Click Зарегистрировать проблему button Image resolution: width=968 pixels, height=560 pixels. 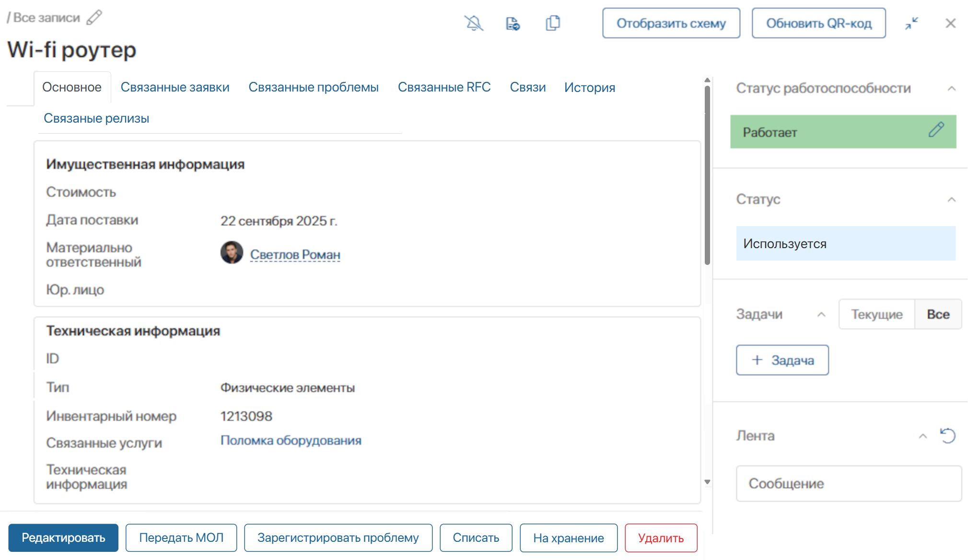click(x=338, y=538)
